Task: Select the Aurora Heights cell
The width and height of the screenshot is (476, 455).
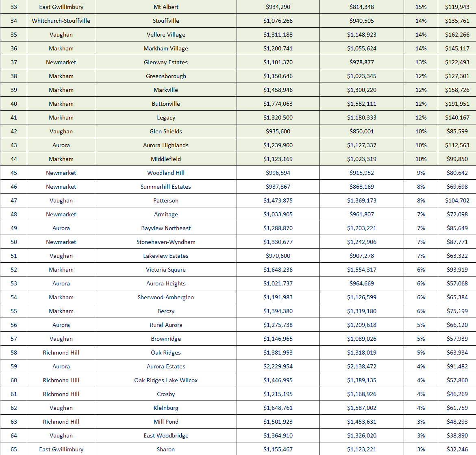Action: click(166, 283)
